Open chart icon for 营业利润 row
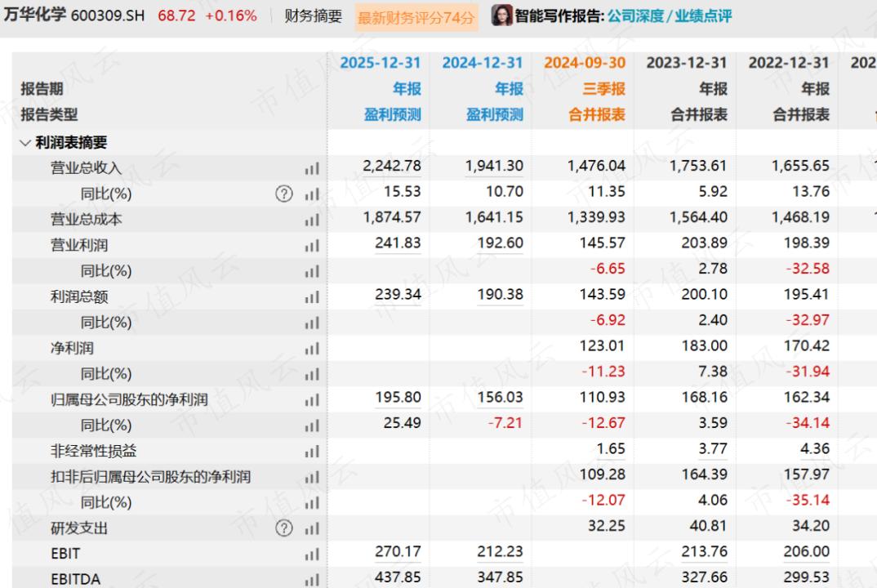877x588 pixels. pyautogui.click(x=312, y=246)
